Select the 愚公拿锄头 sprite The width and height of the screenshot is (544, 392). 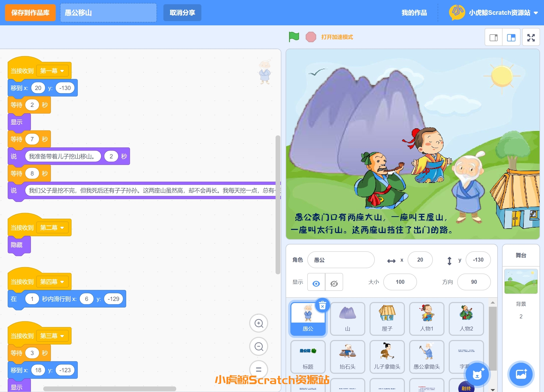click(427, 357)
